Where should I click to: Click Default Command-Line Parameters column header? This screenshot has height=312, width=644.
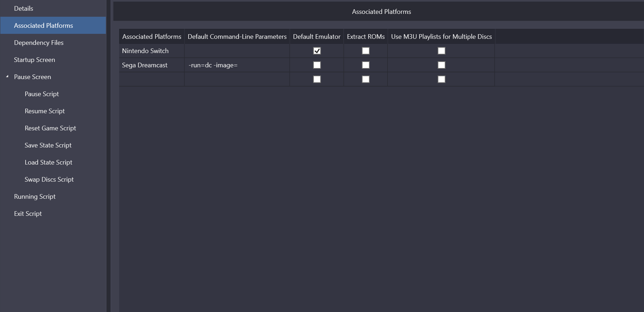(x=237, y=37)
